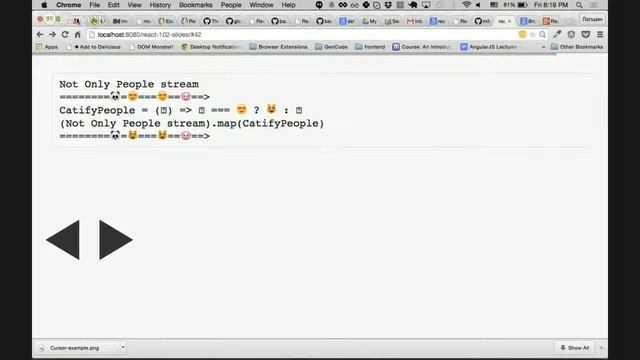The height and width of the screenshot is (360, 640).
Task: Open the Bookmarks menu
Action: click(196, 5)
